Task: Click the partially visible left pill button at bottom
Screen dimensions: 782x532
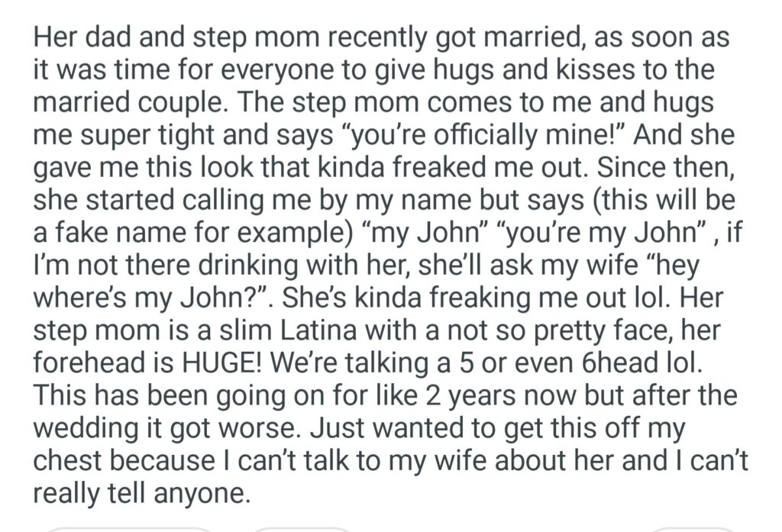Action: [x=130, y=528]
